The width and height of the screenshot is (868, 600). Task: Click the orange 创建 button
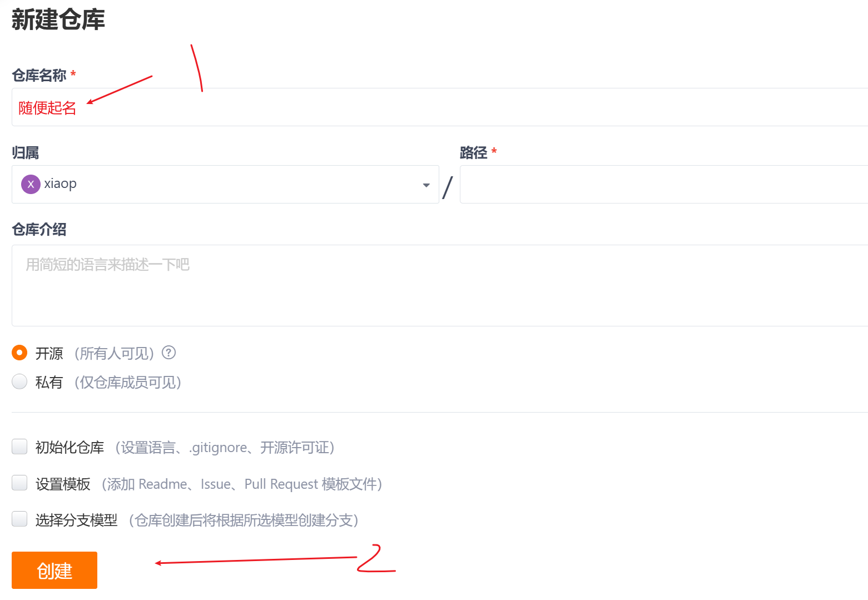[54, 570]
